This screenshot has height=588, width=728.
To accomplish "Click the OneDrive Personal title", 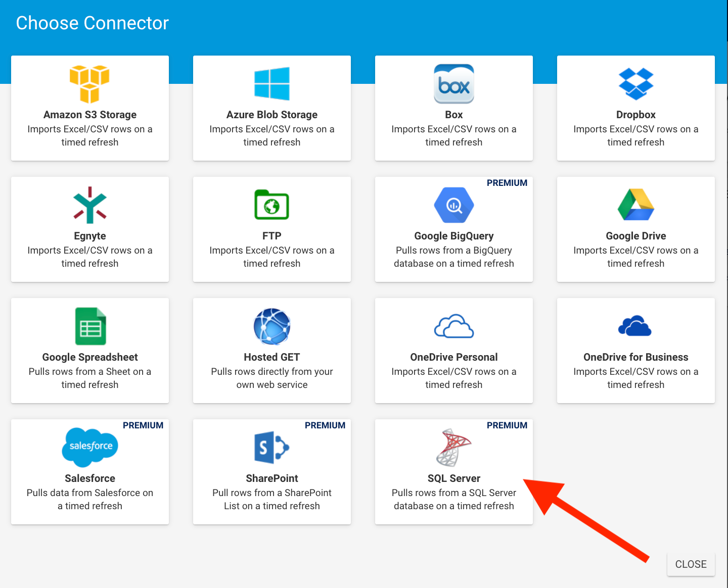I will 454,357.
